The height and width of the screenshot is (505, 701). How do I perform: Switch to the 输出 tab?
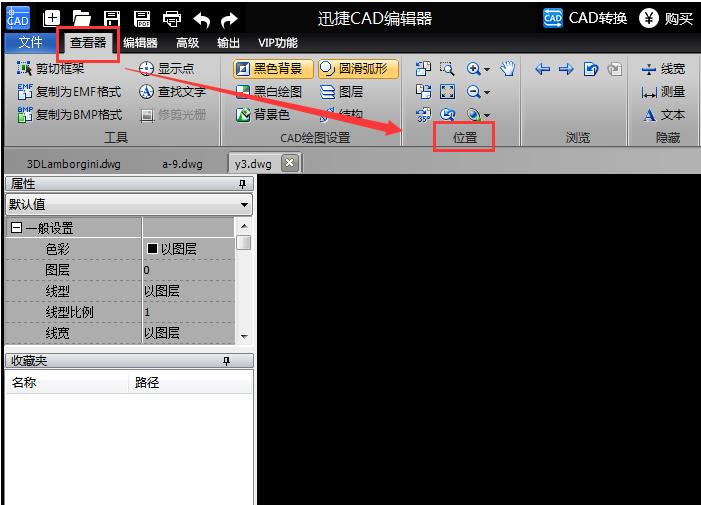(x=228, y=43)
